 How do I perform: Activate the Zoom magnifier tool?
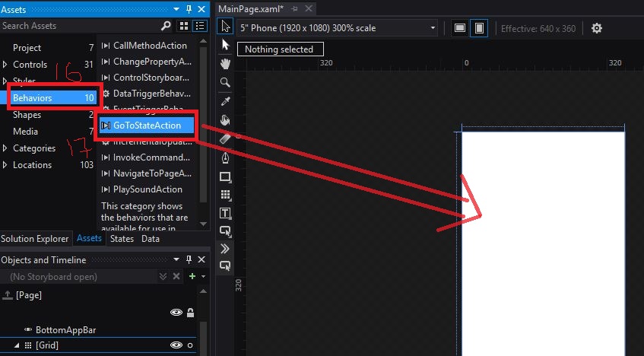click(x=225, y=82)
